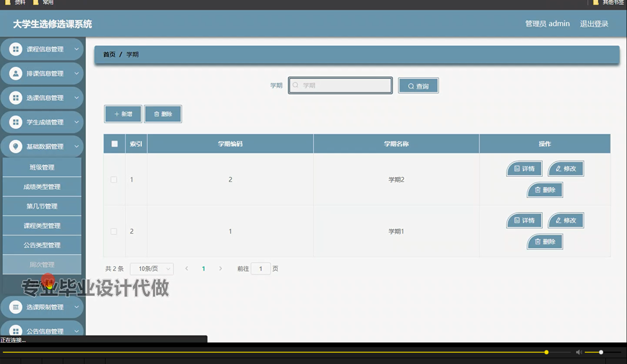The width and height of the screenshot is (627, 364).
Task: Open the 第几节管理 submenu item
Action: pyautogui.click(x=42, y=206)
